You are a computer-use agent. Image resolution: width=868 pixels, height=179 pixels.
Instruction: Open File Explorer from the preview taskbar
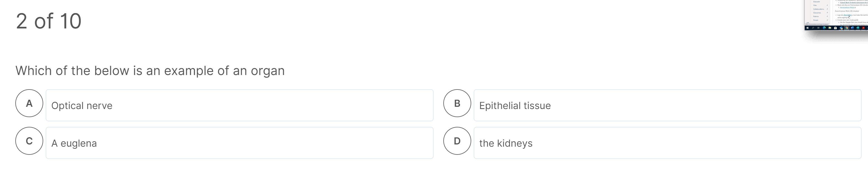click(830, 28)
